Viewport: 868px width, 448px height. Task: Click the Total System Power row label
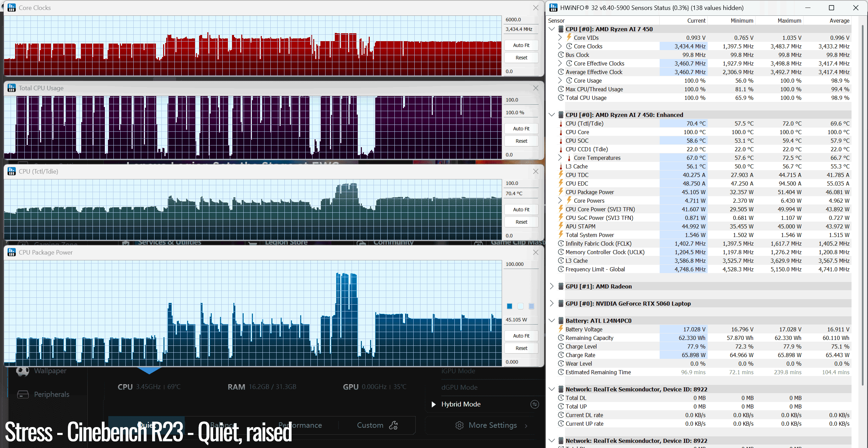tap(590, 235)
